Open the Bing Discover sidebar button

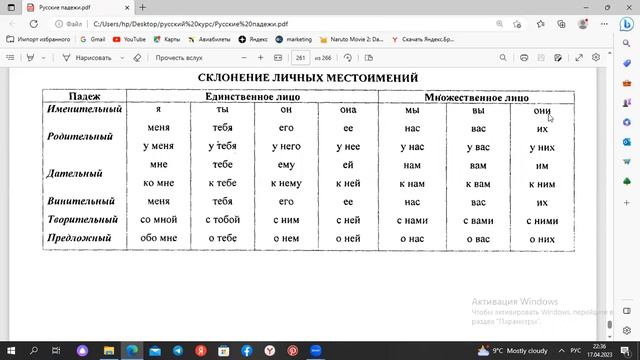pyautogui.click(x=627, y=24)
